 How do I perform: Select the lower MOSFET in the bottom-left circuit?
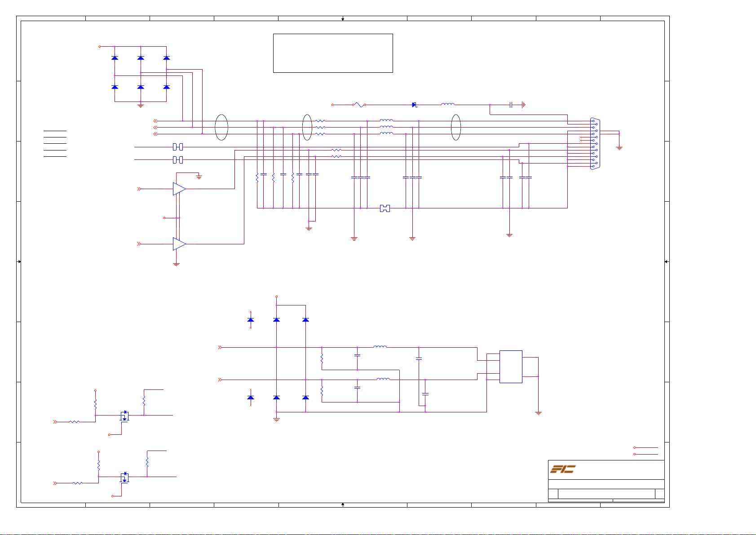124,477
